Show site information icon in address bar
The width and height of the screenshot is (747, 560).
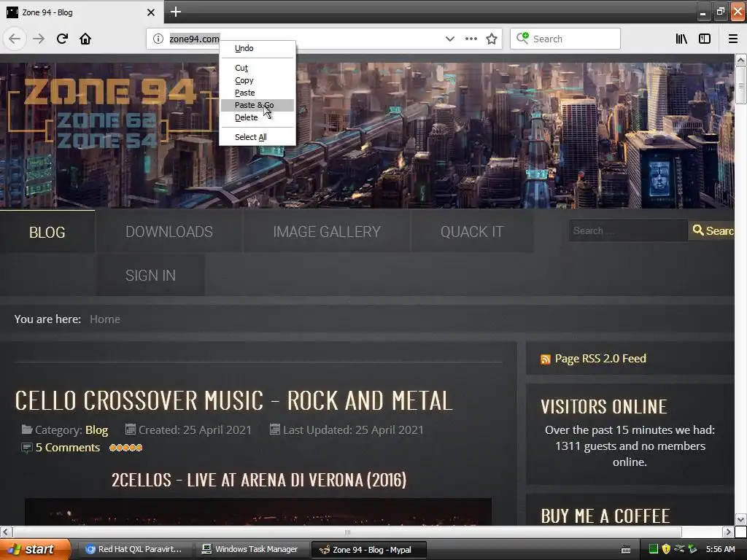158,39
